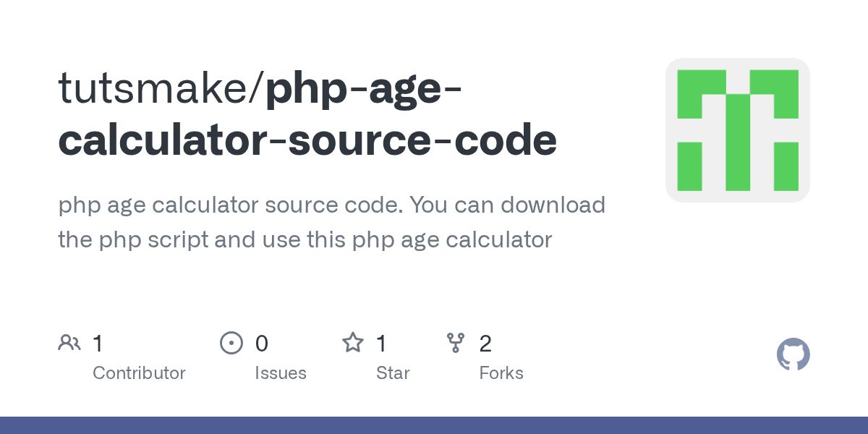Click the green tutsmake identicon avatar
868x434 pixels.
pos(738,130)
